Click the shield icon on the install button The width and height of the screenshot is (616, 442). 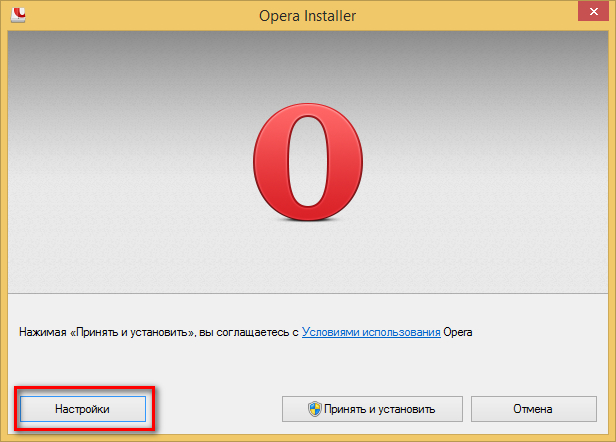click(313, 409)
